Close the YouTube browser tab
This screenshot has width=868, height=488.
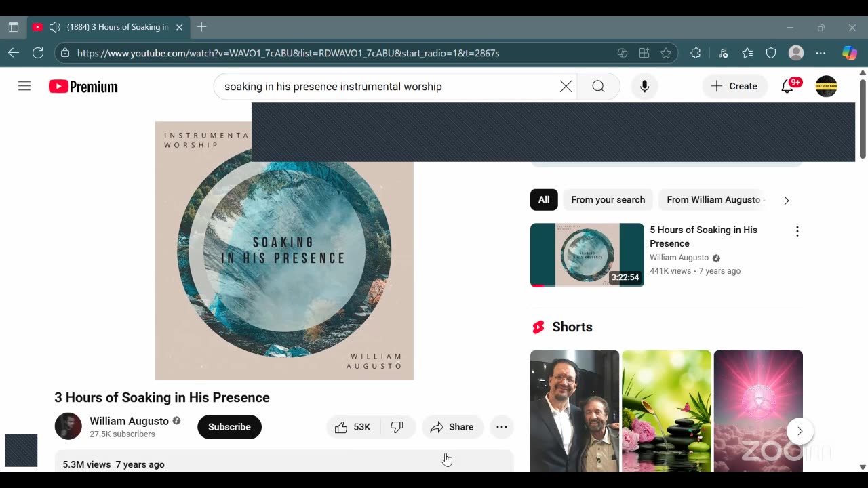tap(179, 27)
